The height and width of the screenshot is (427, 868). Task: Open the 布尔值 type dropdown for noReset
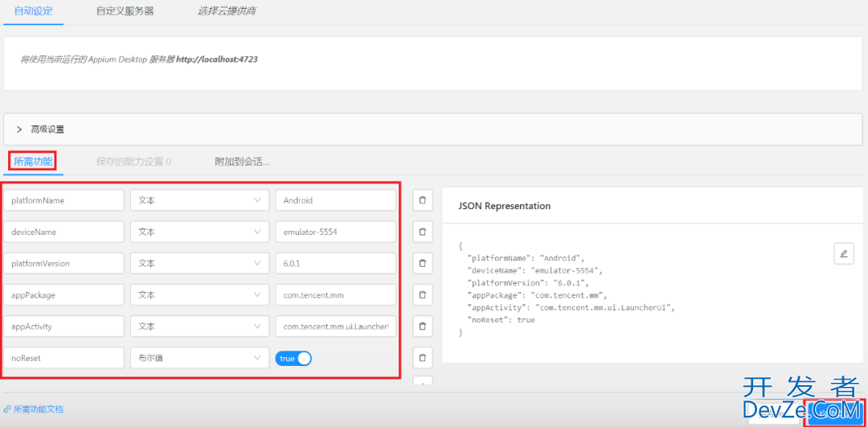click(200, 359)
